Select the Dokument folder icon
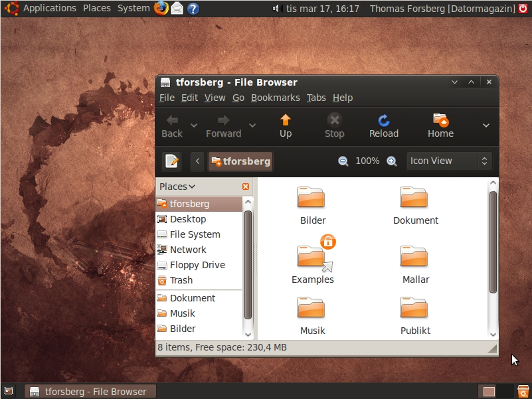This screenshot has height=399, width=532. pyautogui.click(x=414, y=197)
